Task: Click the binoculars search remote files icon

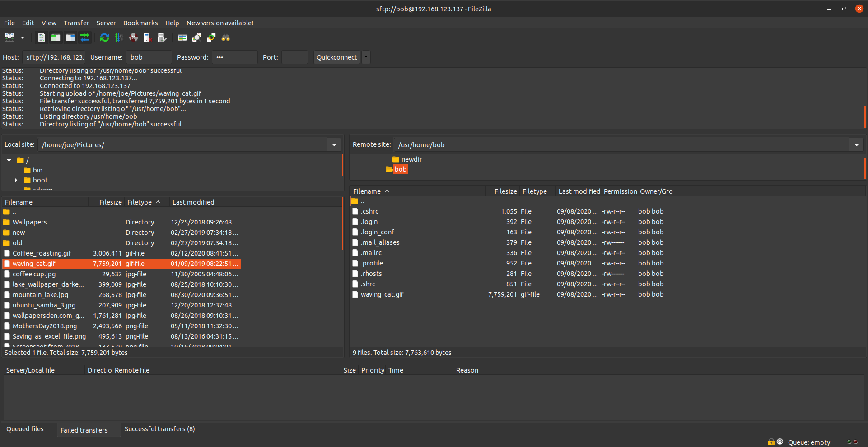Action: (226, 37)
